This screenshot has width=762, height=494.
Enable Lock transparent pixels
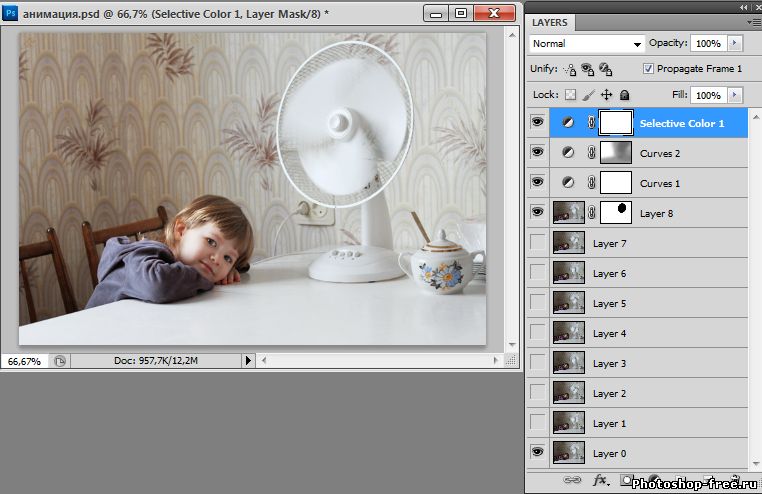(x=571, y=95)
